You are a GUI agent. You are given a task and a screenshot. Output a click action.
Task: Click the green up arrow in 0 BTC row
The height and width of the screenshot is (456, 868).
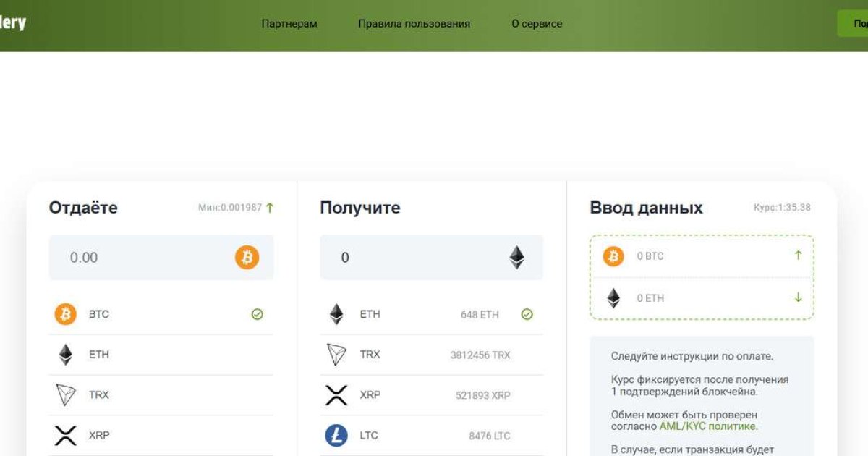point(799,255)
